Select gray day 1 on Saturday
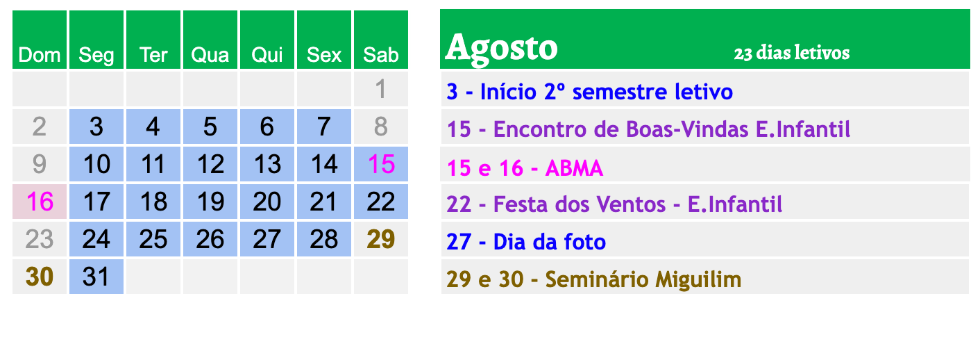The width and height of the screenshot is (980, 360). 381,89
